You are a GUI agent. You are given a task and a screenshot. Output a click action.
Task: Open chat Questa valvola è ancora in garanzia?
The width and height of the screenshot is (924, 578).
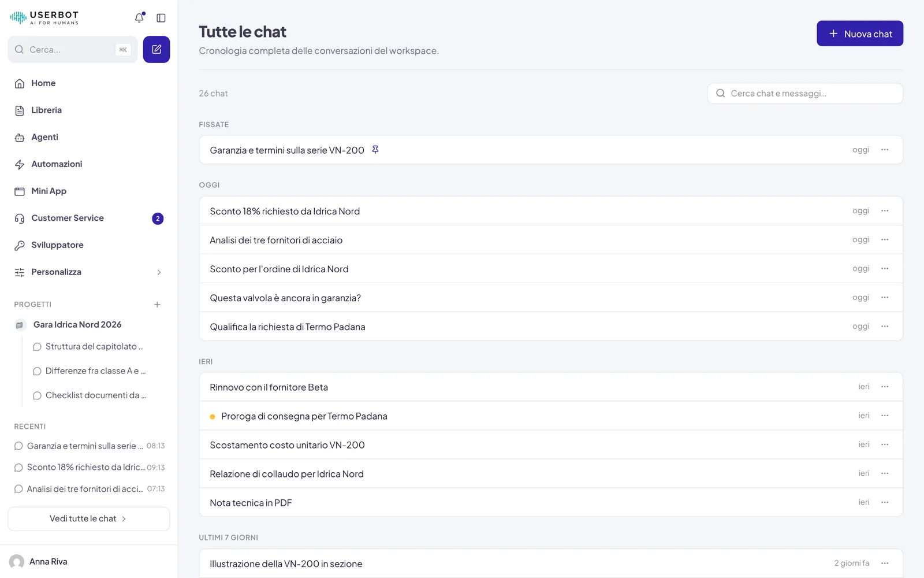[551, 298]
